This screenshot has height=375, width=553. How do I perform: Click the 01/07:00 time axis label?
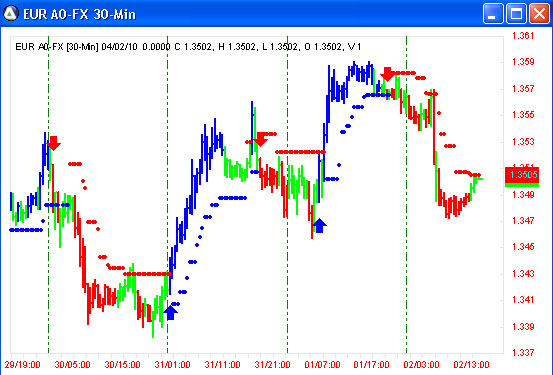pyautogui.click(x=322, y=364)
